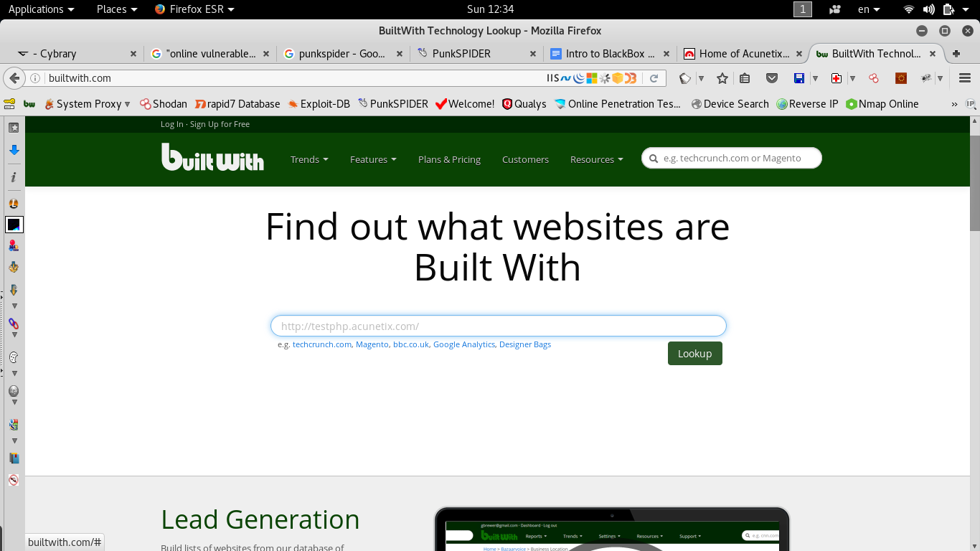Click the BuiltWith bw bookmark icon
980x551 pixels.
pos(29,104)
